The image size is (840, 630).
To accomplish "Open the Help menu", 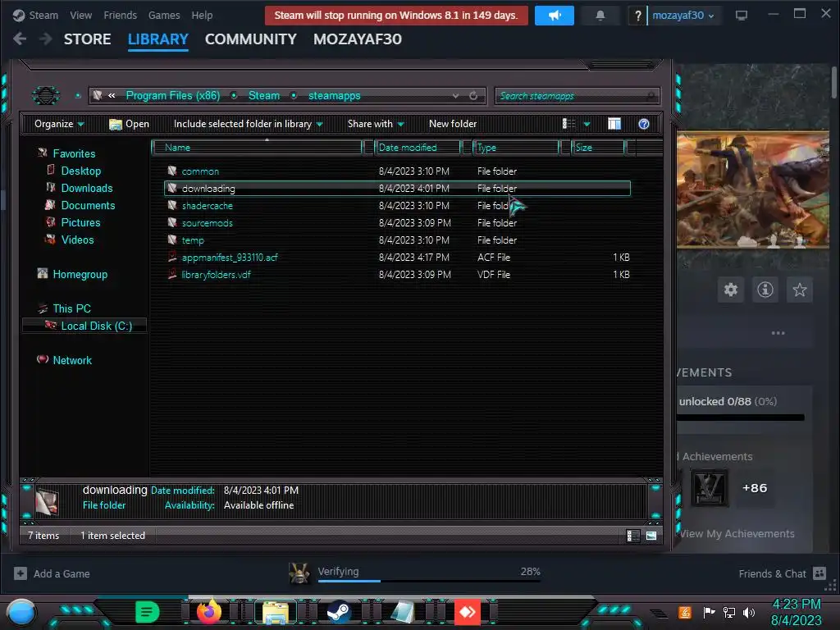I will [x=202, y=16].
